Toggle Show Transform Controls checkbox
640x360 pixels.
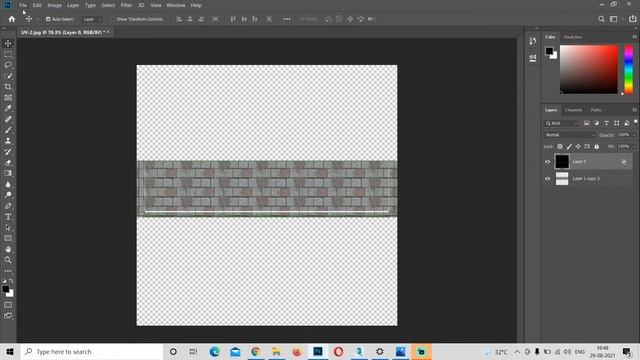113,19
